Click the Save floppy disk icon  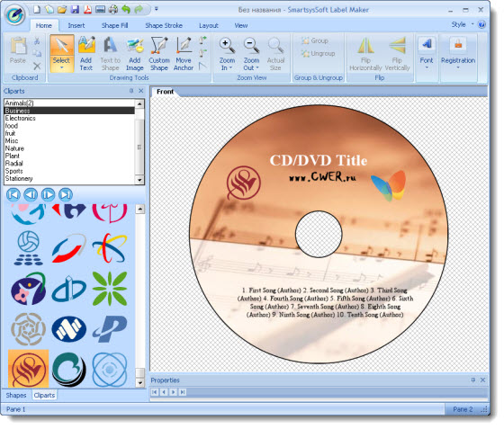pyautogui.click(x=75, y=9)
